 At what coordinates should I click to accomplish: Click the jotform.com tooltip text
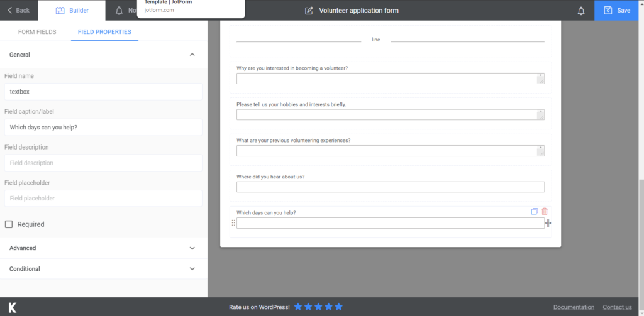click(x=159, y=10)
